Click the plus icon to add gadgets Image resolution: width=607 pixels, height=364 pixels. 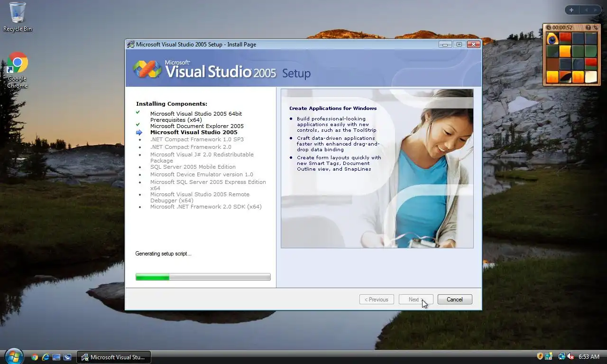[571, 10]
